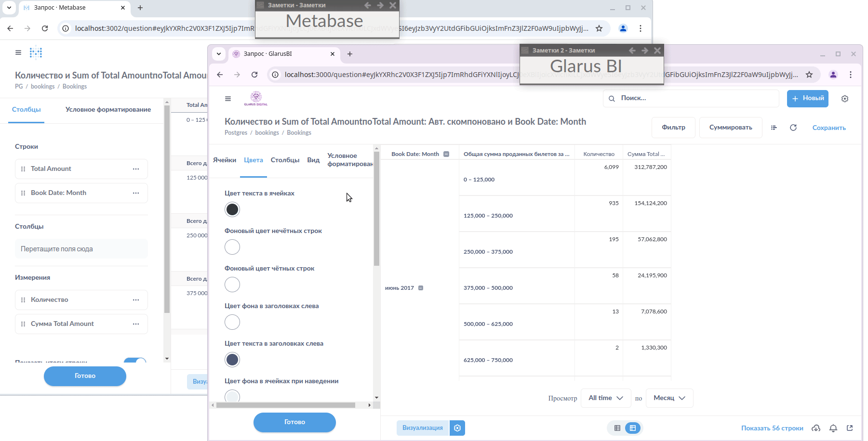Viewport: 868px width, 441px height.
Task: Switch to the Ячейки settings tab
Action: 225,160
